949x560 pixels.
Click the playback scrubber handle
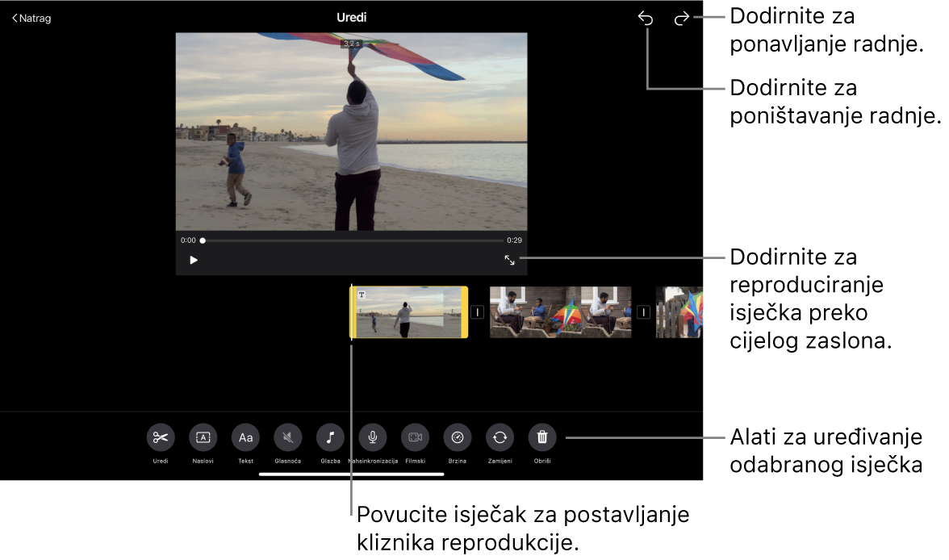pyautogui.click(x=203, y=240)
